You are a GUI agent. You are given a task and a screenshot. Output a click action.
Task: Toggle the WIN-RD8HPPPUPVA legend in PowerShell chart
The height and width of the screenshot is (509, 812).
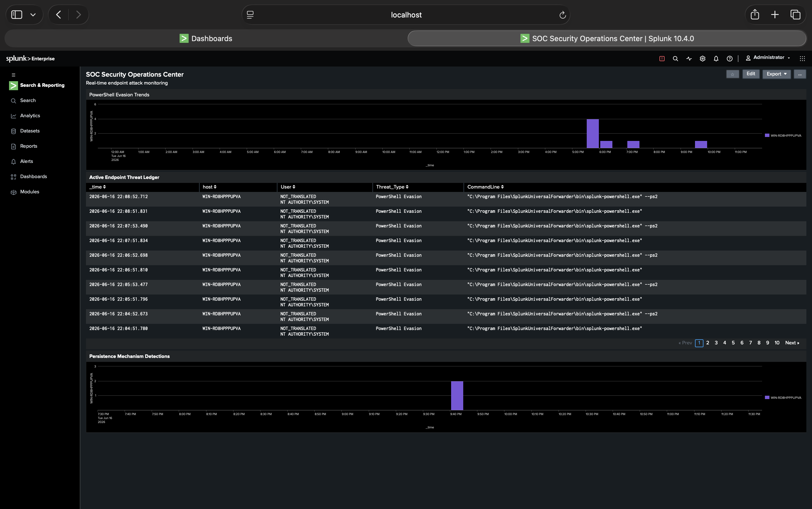(783, 135)
